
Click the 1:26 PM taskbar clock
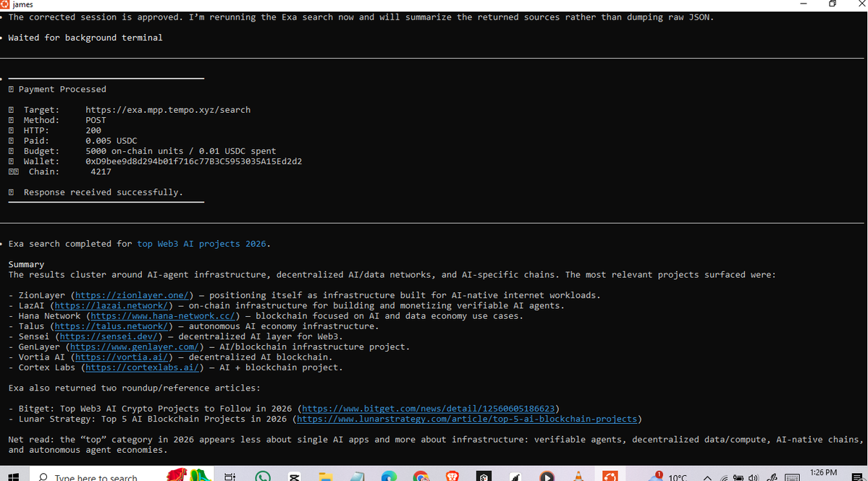(823, 473)
